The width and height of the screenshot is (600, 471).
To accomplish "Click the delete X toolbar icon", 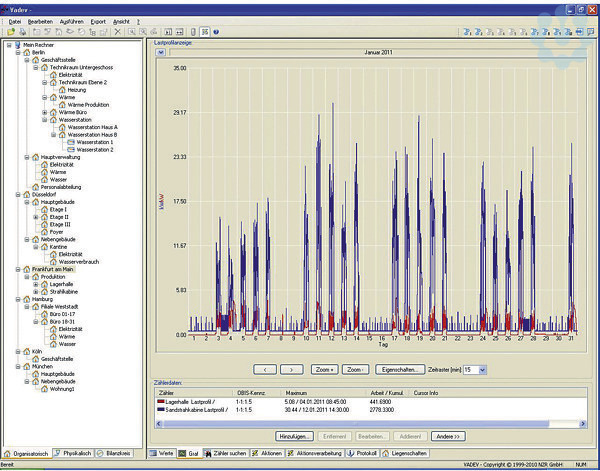I will click(117, 32).
